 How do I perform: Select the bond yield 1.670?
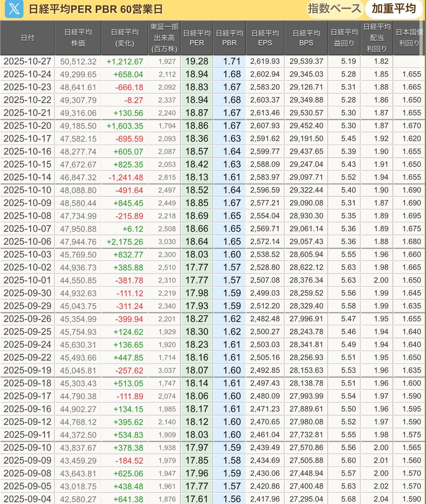(x=411, y=126)
